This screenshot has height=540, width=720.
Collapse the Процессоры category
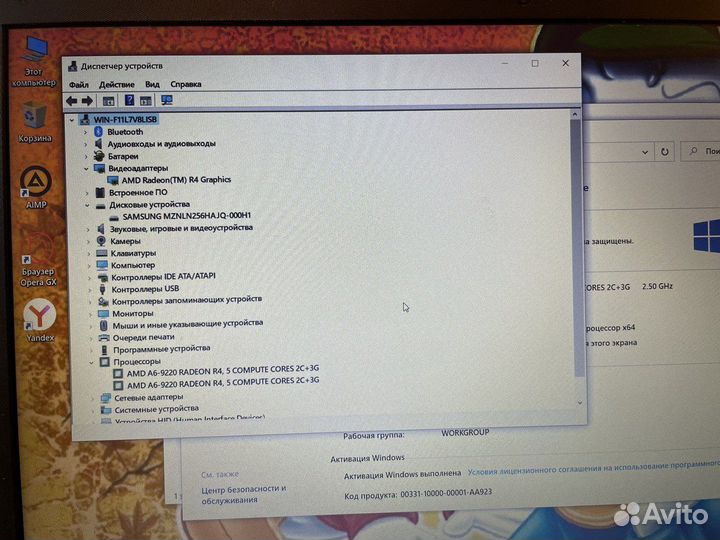[x=91, y=362]
